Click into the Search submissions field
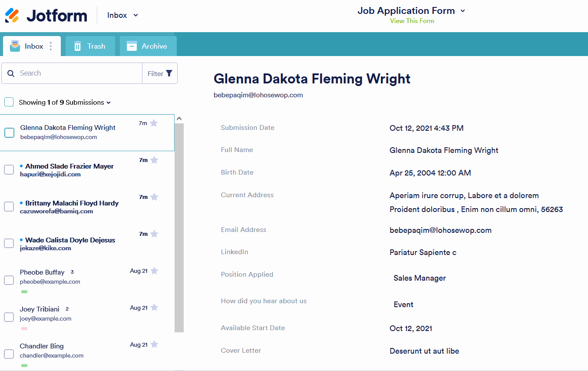588x371 pixels. click(x=78, y=73)
